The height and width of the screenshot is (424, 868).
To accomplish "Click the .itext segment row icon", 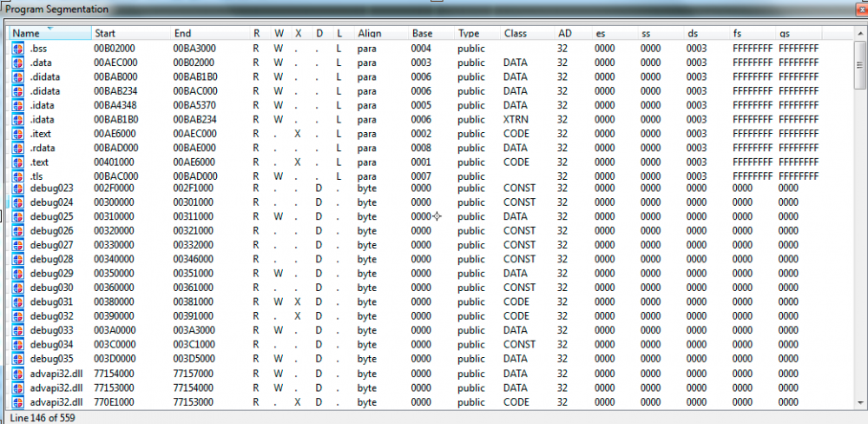I will 18,134.
